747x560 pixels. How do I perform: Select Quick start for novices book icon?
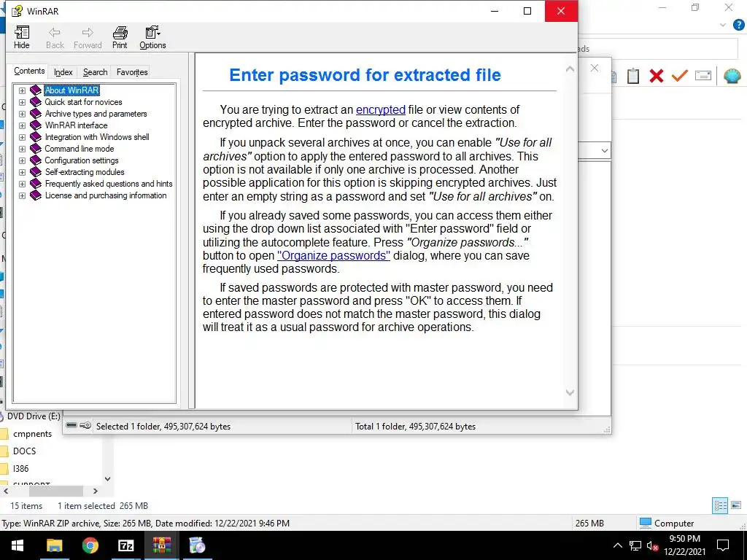point(35,102)
